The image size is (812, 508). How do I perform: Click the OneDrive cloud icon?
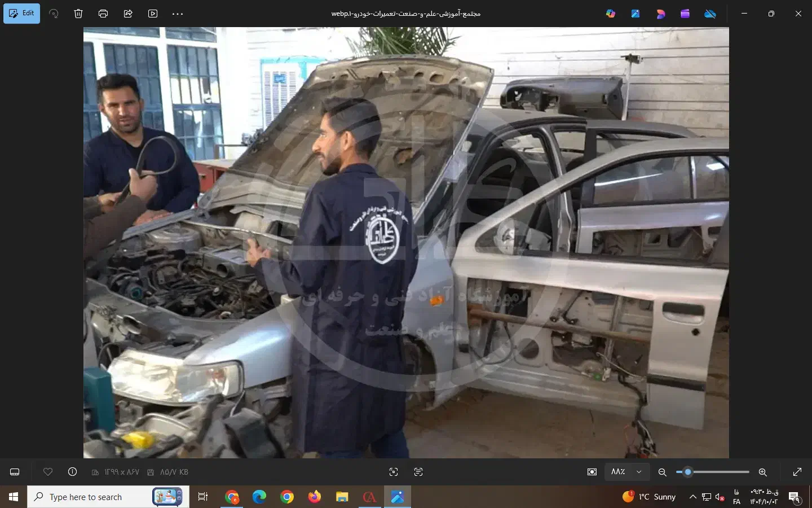pyautogui.click(x=710, y=14)
